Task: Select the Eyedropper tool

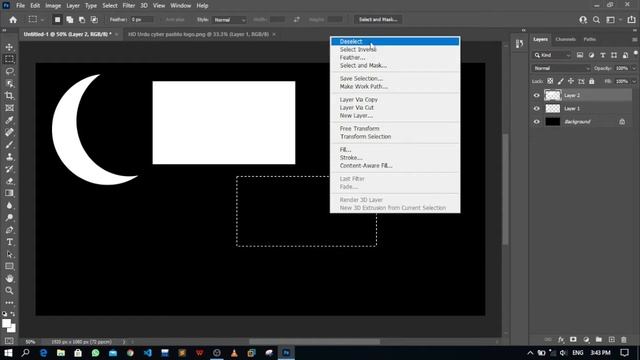Action: (x=9, y=120)
